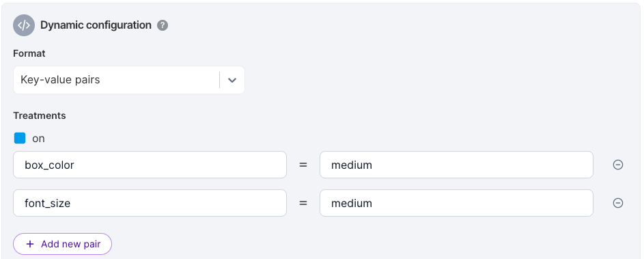Click the "on" treatment label
Image resolution: width=644 pixels, height=259 pixels.
(x=38, y=139)
